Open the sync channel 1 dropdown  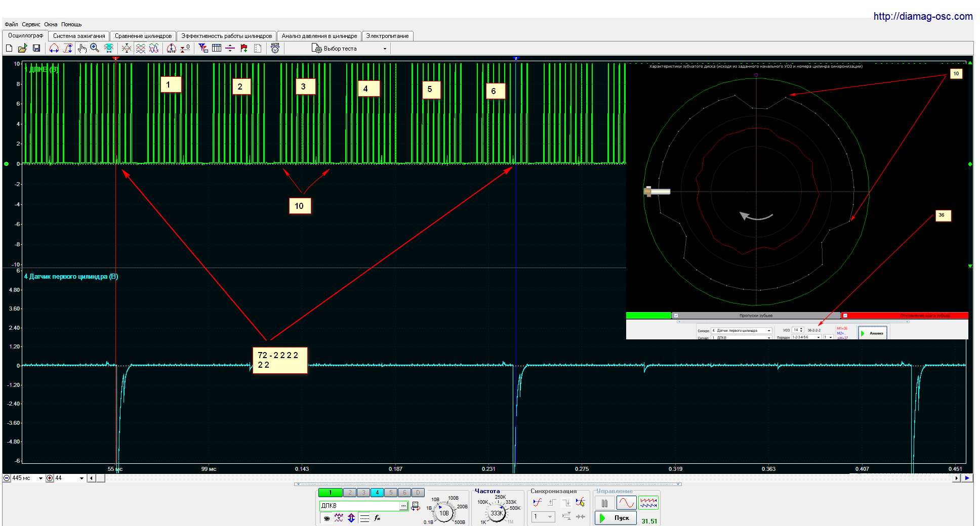[543, 516]
